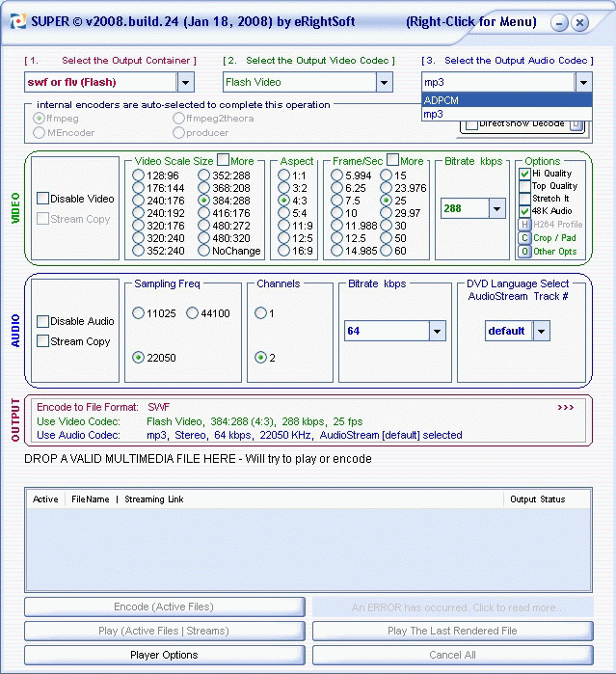This screenshot has width=616, height=674.
Task: Click the FileName column header
Action: (x=91, y=499)
